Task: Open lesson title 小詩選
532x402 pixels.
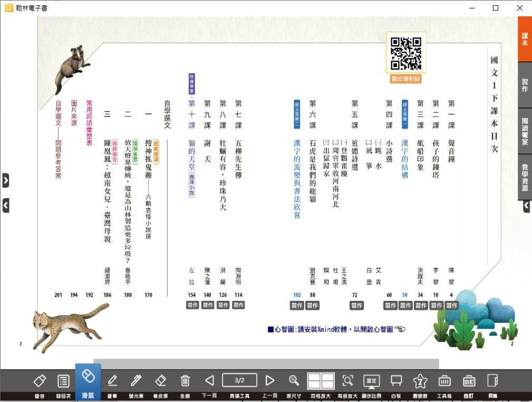Action: [389, 151]
